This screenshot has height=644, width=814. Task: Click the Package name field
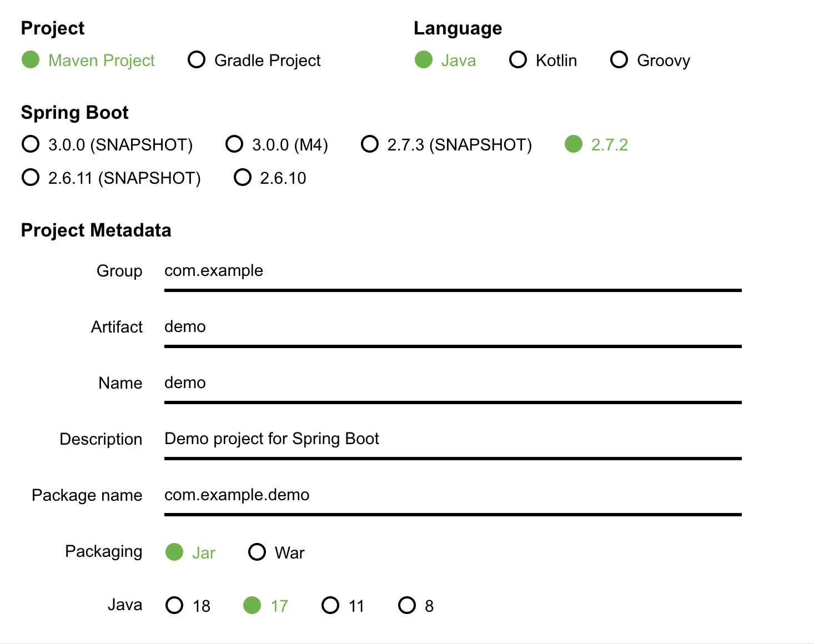(x=452, y=496)
